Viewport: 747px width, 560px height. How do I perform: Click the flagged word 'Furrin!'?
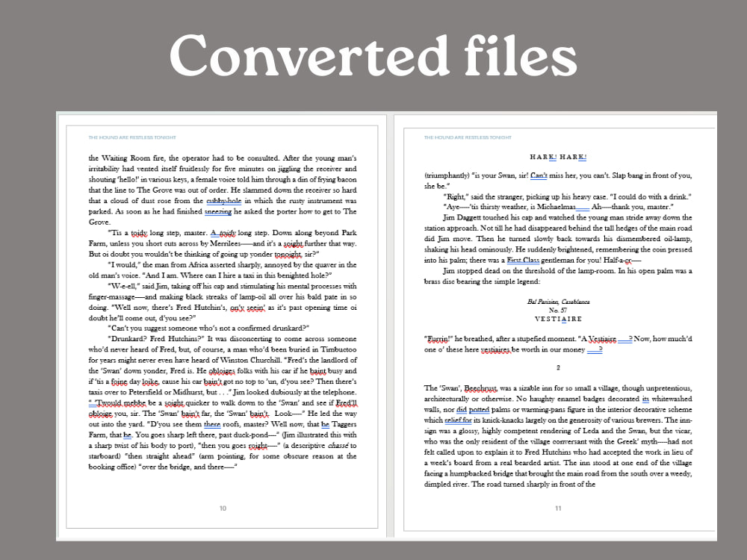tap(437, 339)
